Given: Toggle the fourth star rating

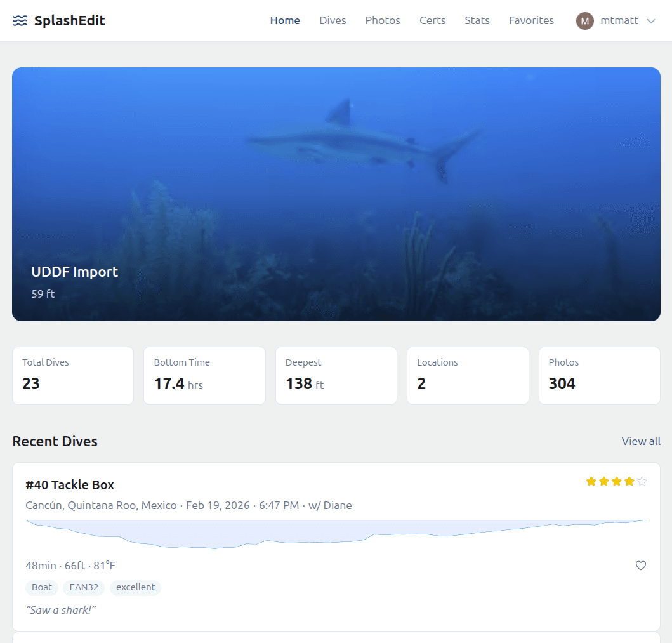Looking at the screenshot, I should [x=629, y=482].
